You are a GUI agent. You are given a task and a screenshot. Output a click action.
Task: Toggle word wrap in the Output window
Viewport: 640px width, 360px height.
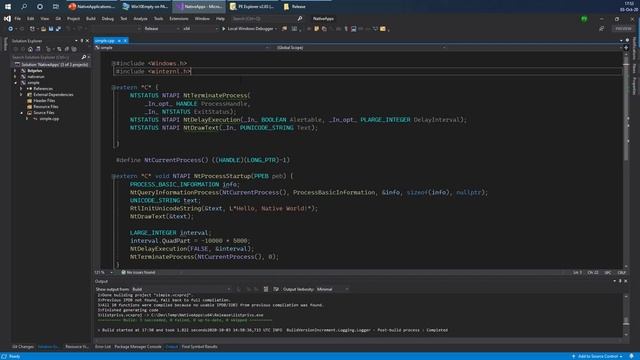pos(276,289)
